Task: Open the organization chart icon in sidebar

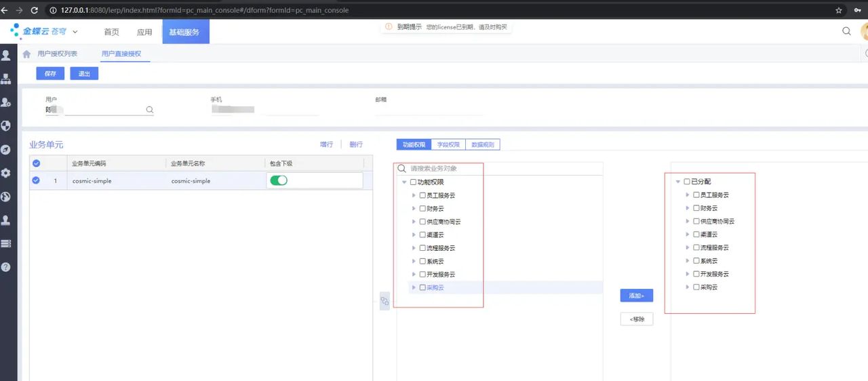Action: 6,79
